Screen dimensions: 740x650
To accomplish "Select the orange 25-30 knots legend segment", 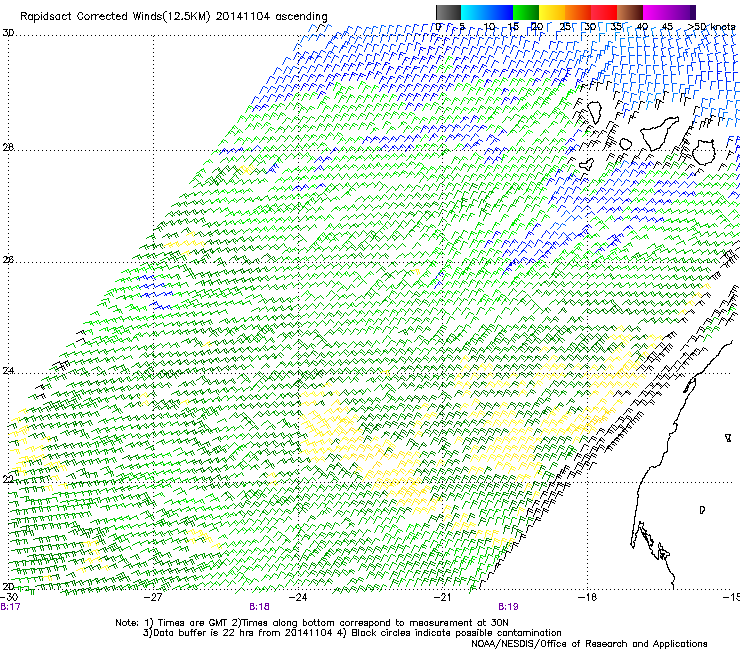I will point(578,12).
